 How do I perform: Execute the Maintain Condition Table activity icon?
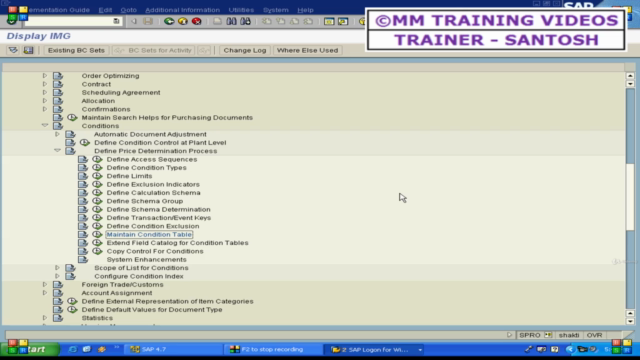[97, 235]
